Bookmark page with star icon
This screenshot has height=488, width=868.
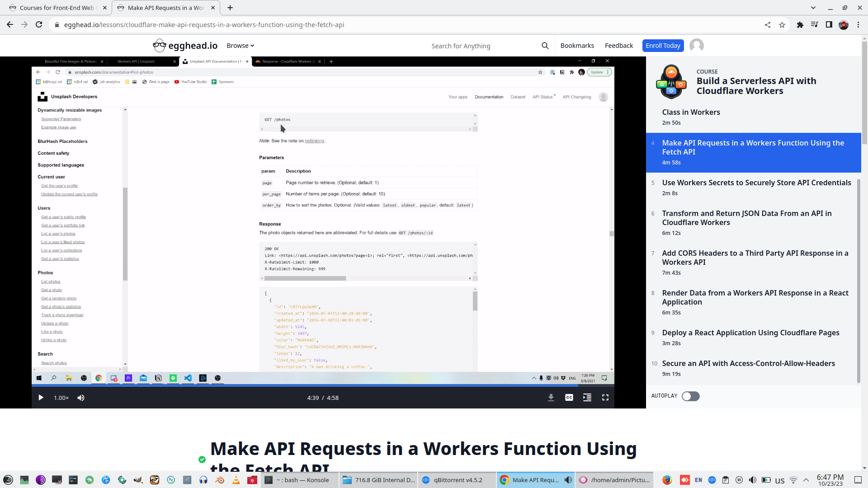[782, 25]
